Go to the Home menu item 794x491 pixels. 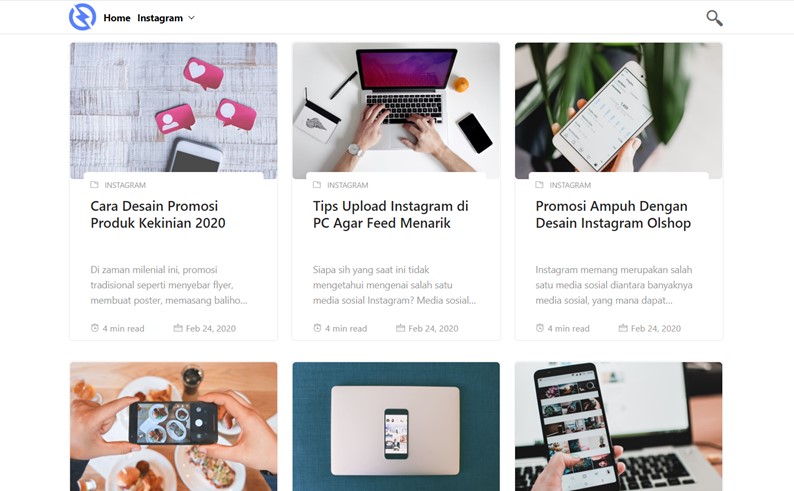point(117,18)
